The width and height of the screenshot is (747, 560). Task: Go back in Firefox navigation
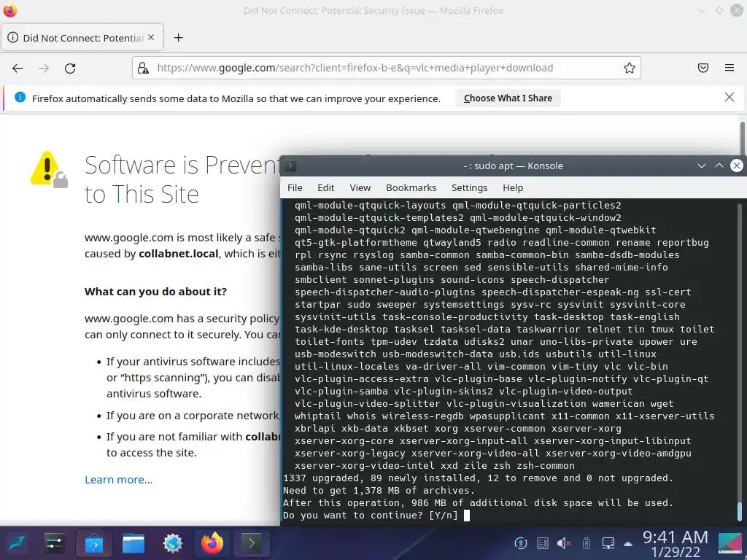[18, 68]
